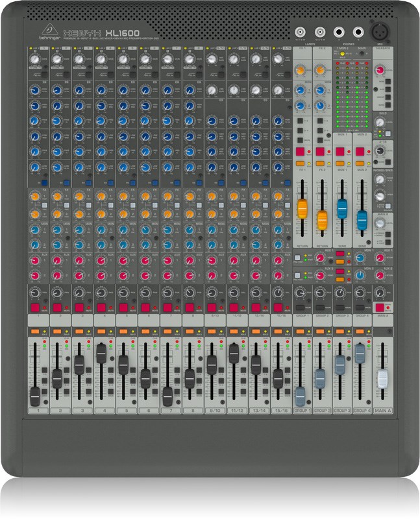Click channel 9/10 MIC GAIN knob
The height and width of the screenshot is (519, 420).
pos(212,59)
